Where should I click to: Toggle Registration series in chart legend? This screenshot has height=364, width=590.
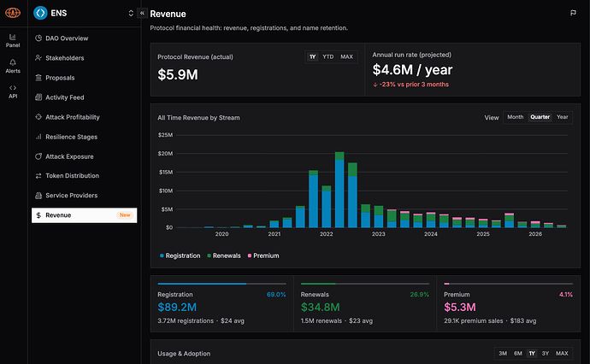pos(180,255)
